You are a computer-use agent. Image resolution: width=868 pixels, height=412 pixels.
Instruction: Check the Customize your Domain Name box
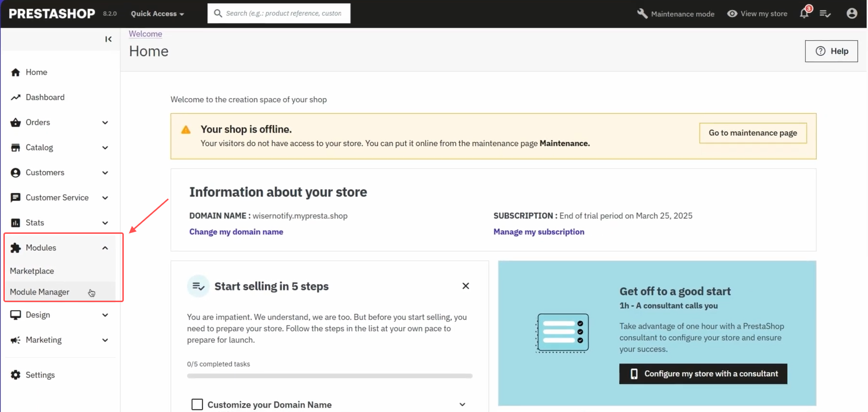point(197,404)
